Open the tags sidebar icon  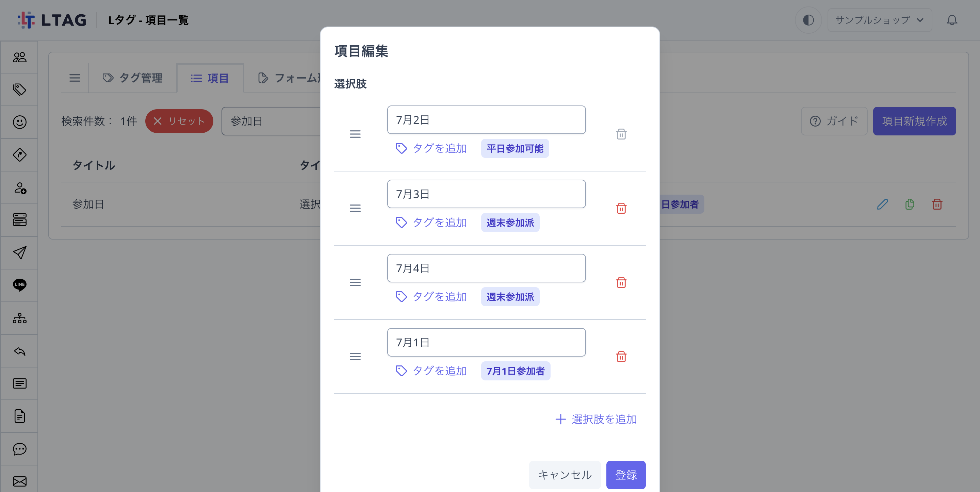point(19,89)
